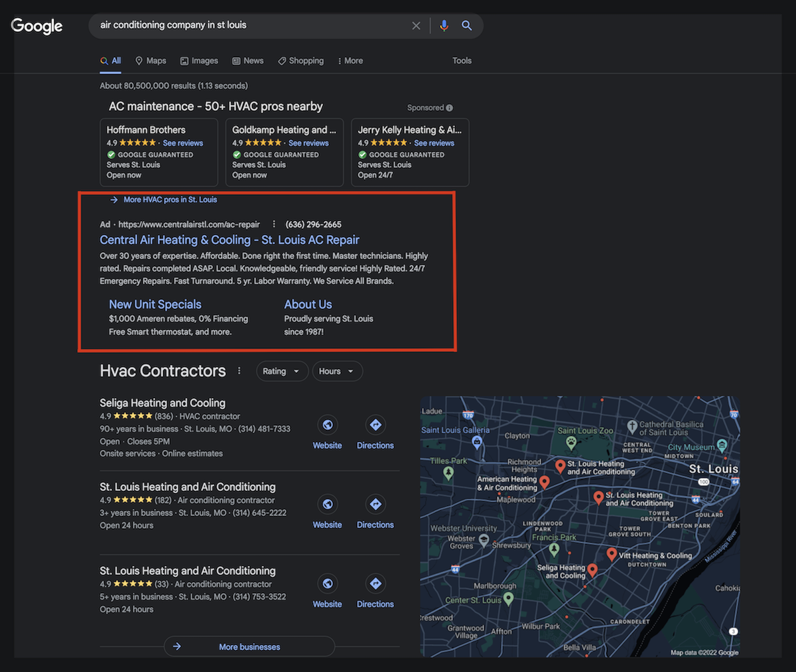Click 'AC maintenance - 50+ HVAC pros nearby' heading
796x672 pixels.
216,106
